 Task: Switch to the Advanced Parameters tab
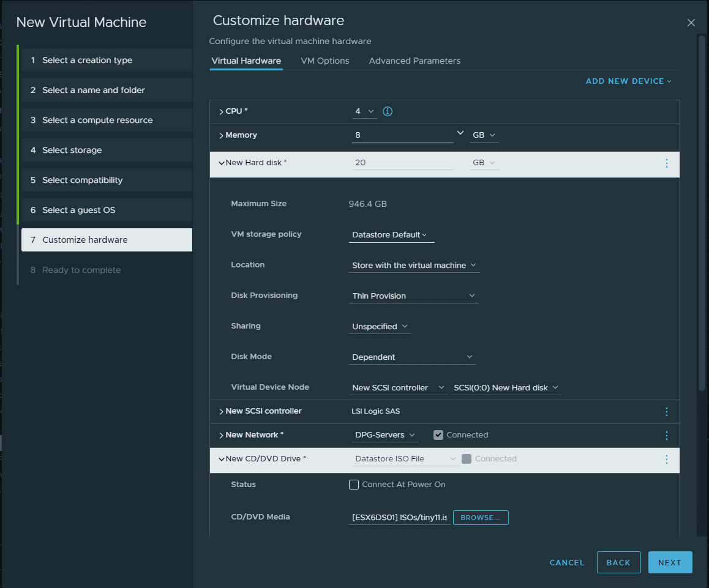[x=415, y=61]
